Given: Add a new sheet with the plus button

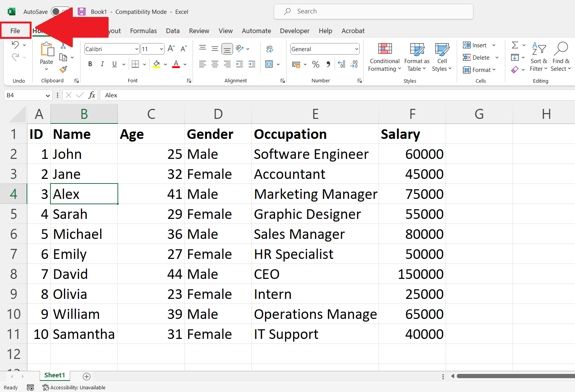Looking at the screenshot, I should tap(86, 376).
